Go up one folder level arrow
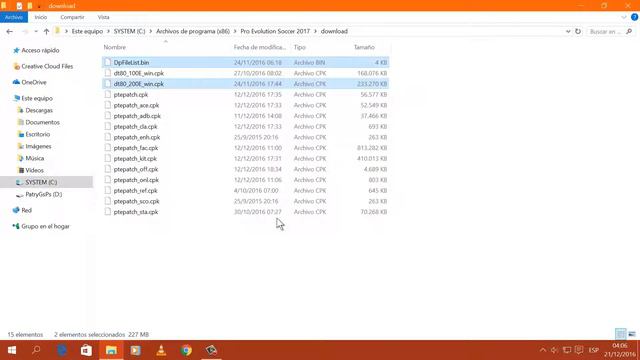Image resolution: width=640 pixels, height=360 pixels. coord(46,31)
